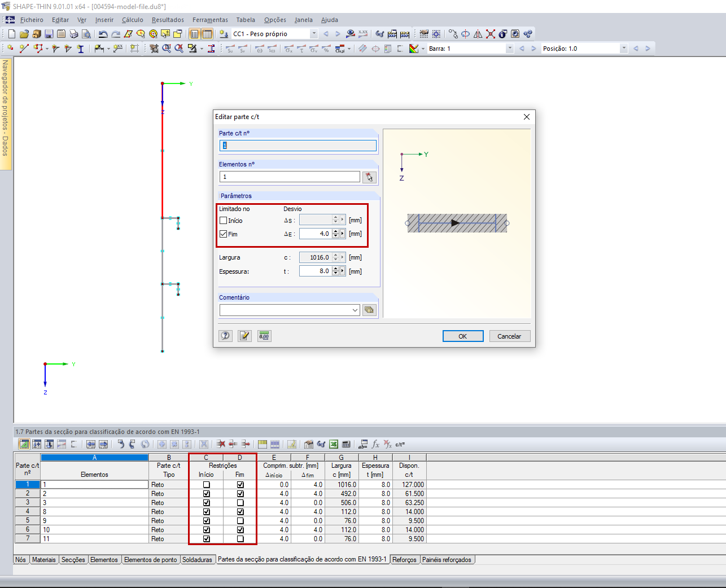This screenshot has width=726, height=588.
Task: Open dropdown arrow next to color scale icon
Action: coord(423,49)
